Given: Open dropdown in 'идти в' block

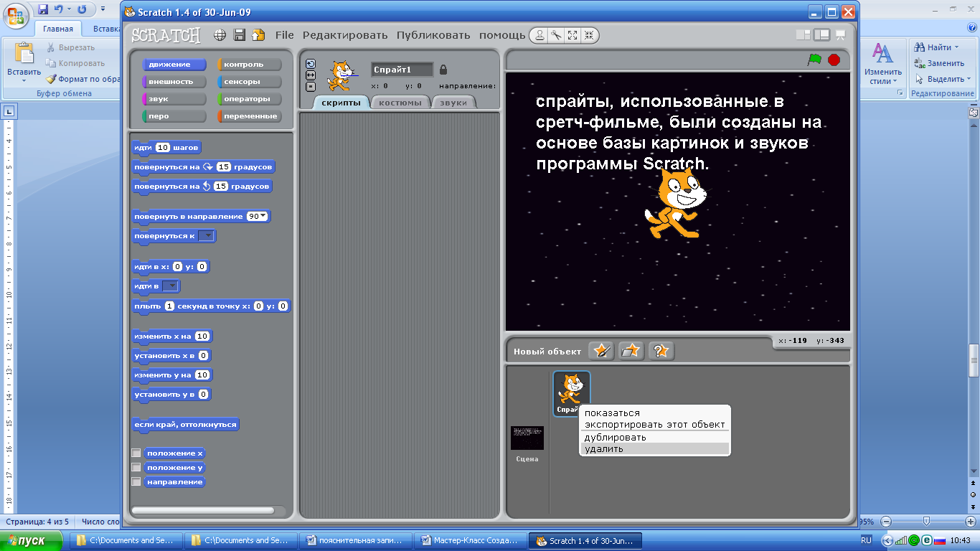Looking at the screenshot, I should coord(170,286).
